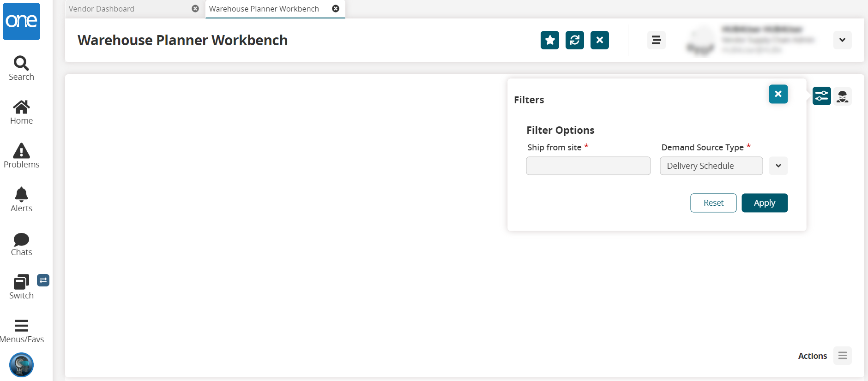Refresh the Warehouse Planner Workbench

574,40
